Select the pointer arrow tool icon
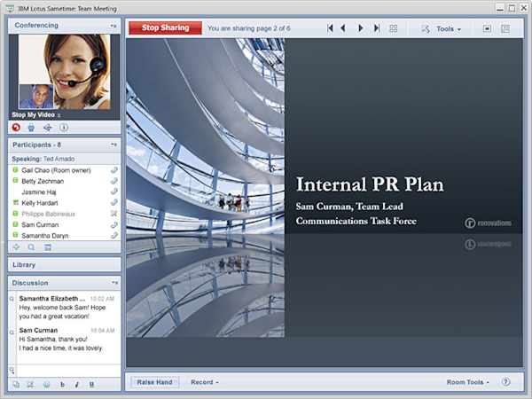The height and width of the screenshot is (399, 532). click(x=426, y=29)
